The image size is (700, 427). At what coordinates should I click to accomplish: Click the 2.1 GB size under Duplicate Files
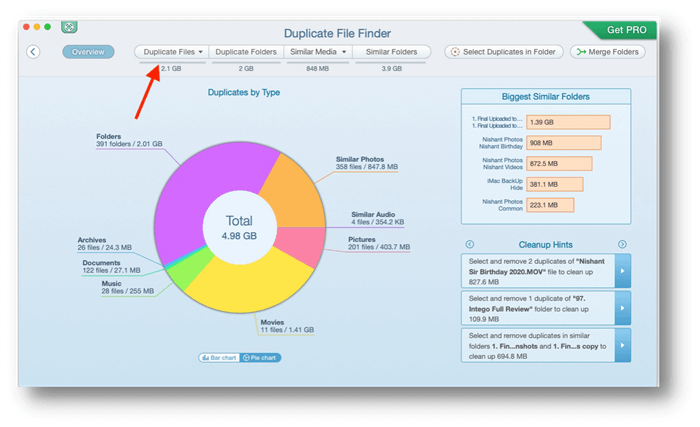[171, 68]
